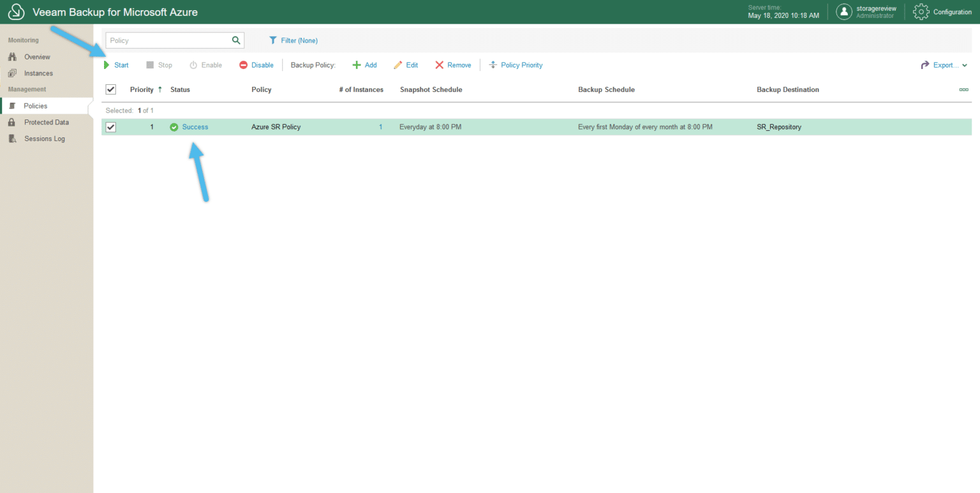Open Policy Priority settings

(x=516, y=65)
